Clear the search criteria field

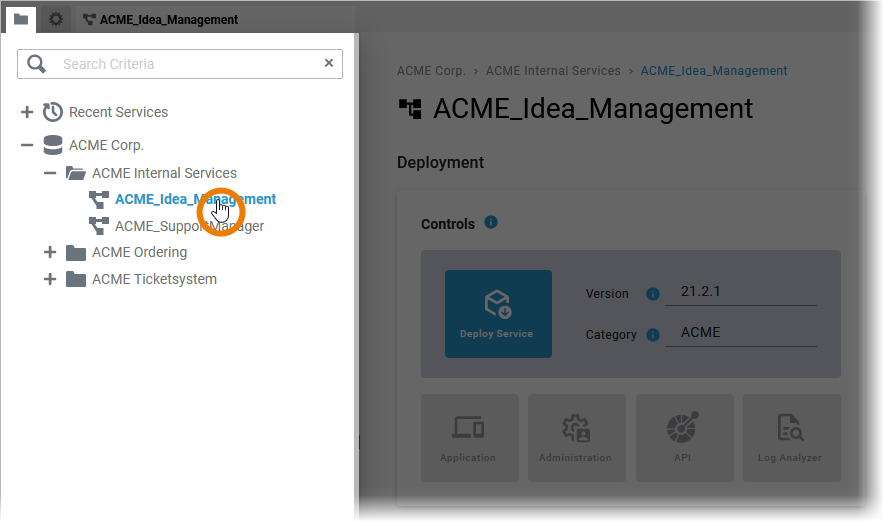pyautogui.click(x=328, y=63)
